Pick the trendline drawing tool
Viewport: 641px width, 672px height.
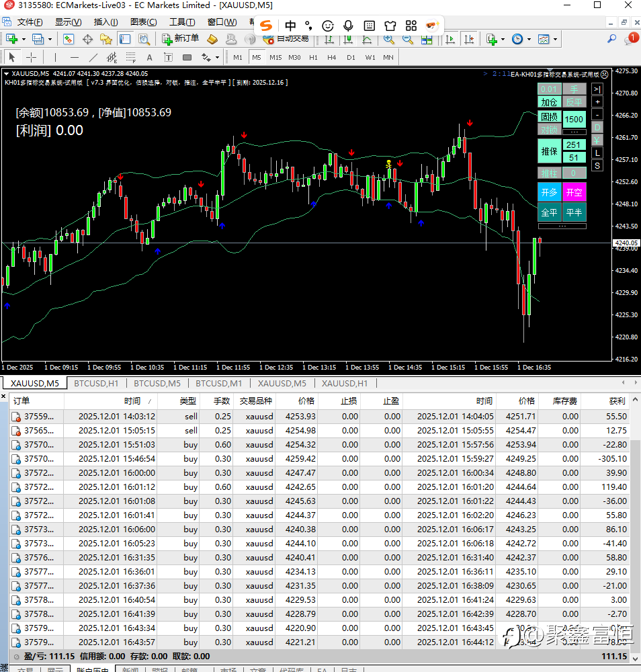[93, 57]
